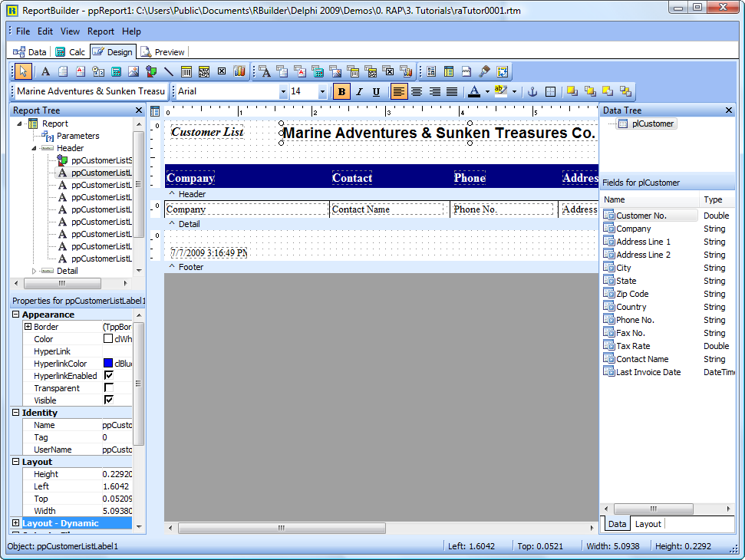Open the Arial font name dropdown
The image size is (745, 560).
click(283, 91)
